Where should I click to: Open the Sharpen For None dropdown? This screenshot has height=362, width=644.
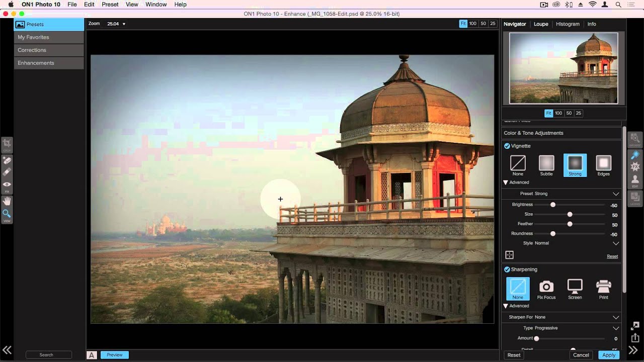pyautogui.click(x=562, y=317)
